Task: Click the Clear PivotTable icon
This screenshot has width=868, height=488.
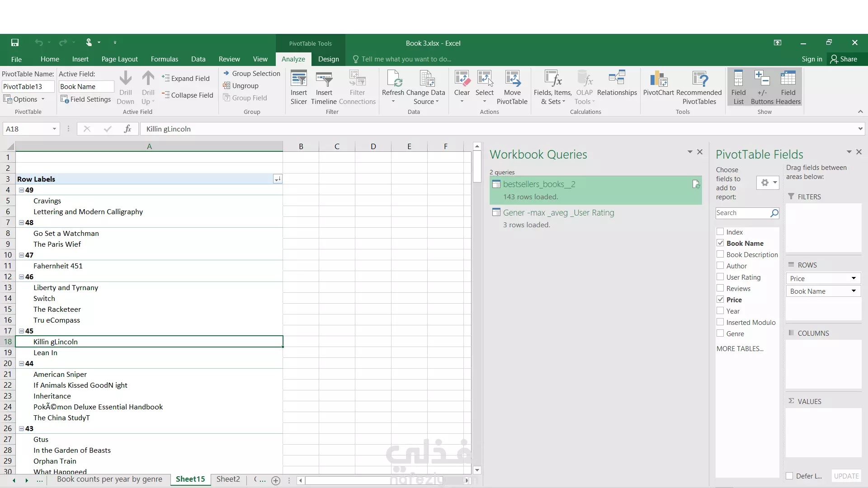Action: coord(462,88)
